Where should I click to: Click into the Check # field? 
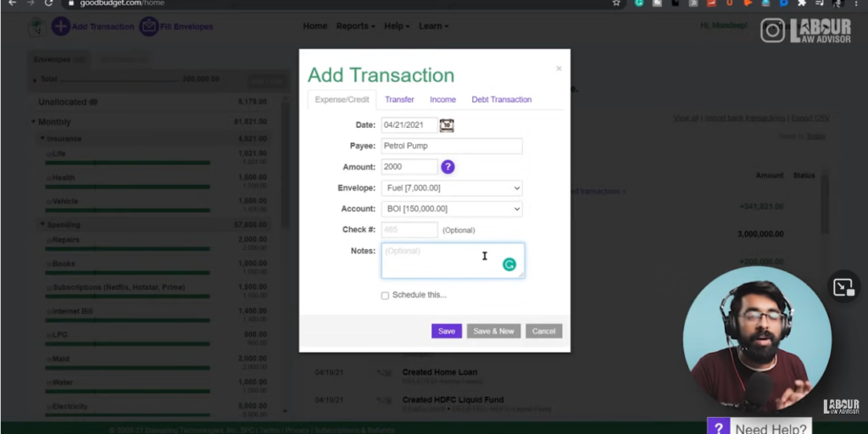[x=409, y=230]
